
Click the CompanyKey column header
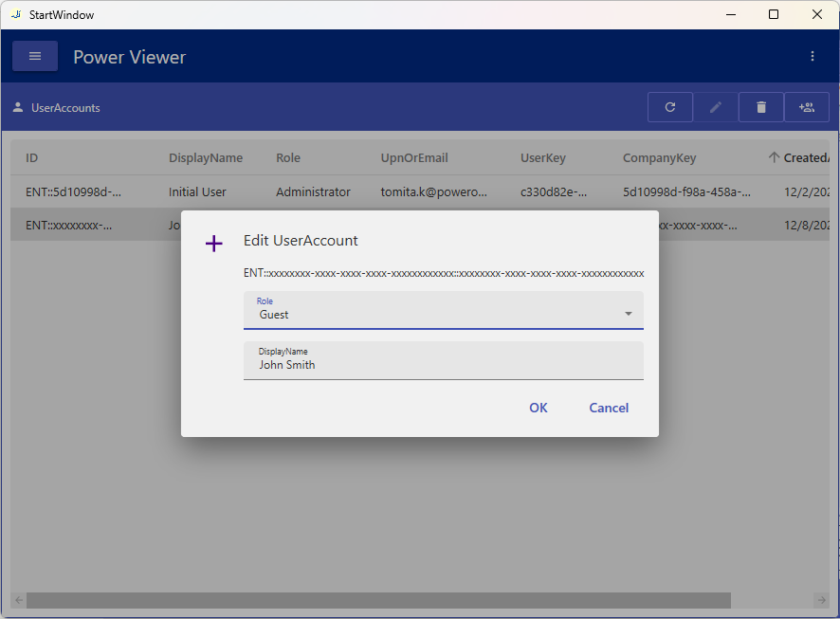(659, 157)
